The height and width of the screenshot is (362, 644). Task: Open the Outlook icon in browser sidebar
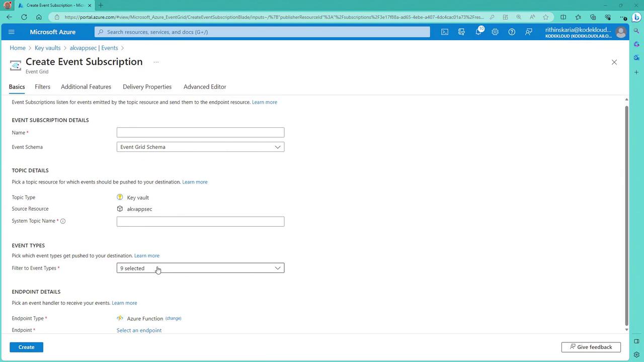click(x=636, y=58)
